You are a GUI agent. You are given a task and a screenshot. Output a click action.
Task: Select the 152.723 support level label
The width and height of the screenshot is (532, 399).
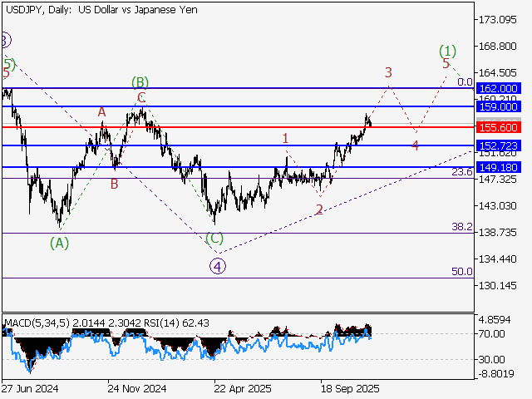498,145
